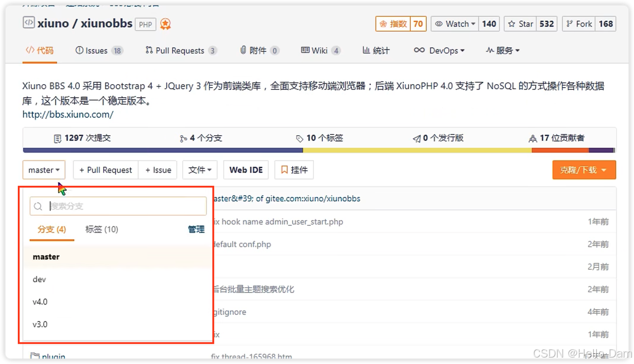Click the orange recommended badge icon
Viewport: 634px width, 364px height.
[x=165, y=24]
